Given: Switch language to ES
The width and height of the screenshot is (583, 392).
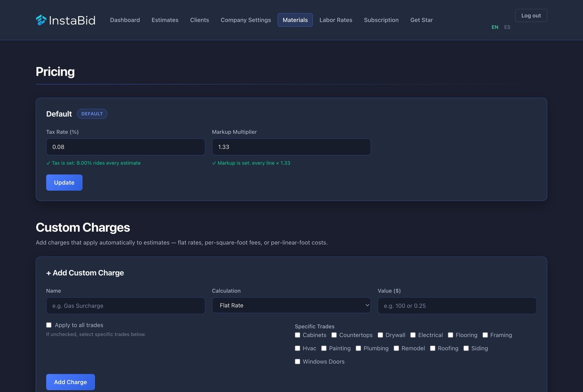Looking at the screenshot, I should 507,27.
